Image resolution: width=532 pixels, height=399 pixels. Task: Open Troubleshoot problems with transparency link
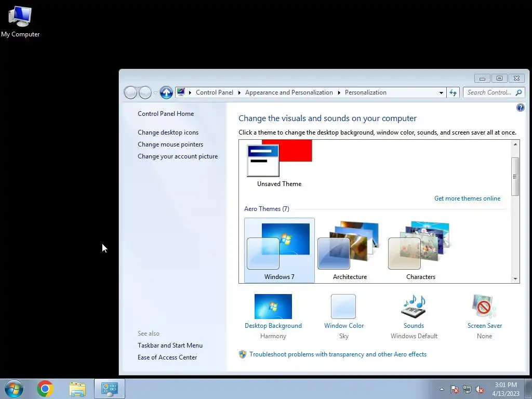click(338, 354)
